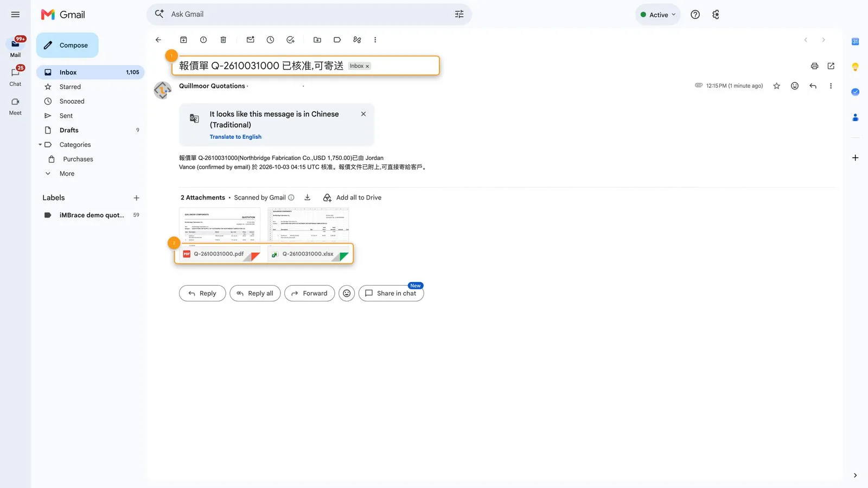Open the Move to folder icon
The image size is (868, 488).
click(x=317, y=40)
